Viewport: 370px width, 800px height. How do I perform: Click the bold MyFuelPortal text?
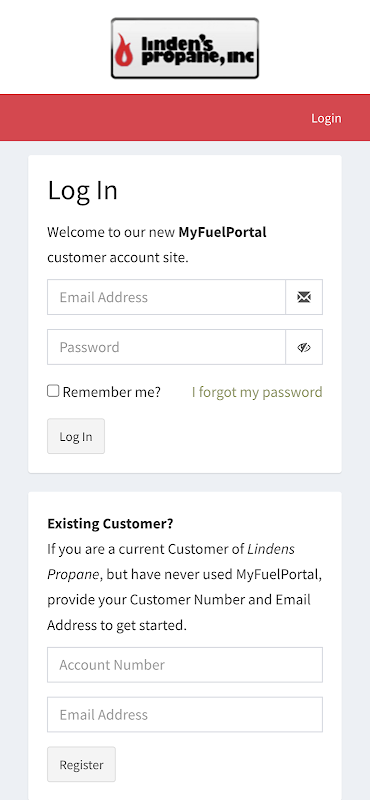223,233
